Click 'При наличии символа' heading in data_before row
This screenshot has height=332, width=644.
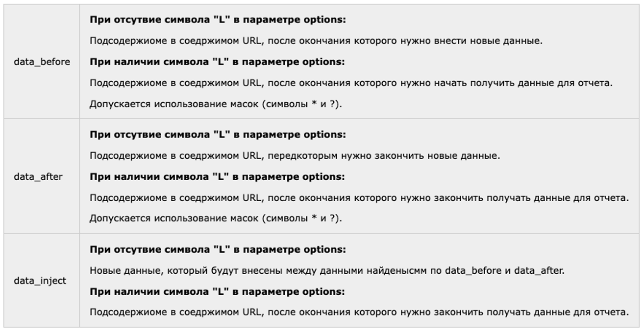[x=217, y=62]
